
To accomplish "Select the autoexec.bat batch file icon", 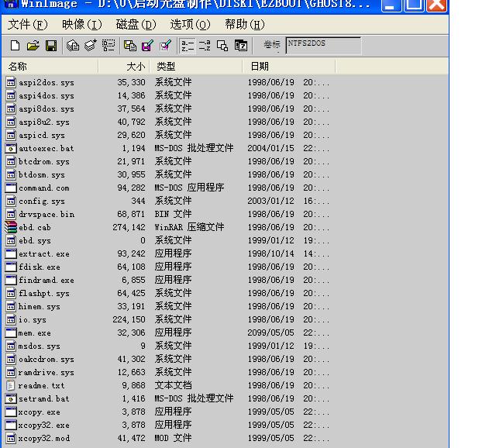I will point(11,148).
